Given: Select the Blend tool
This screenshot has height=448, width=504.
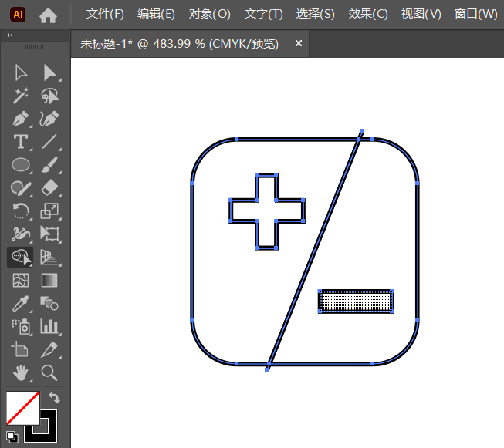Looking at the screenshot, I should pyautogui.click(x=49, y=303).
